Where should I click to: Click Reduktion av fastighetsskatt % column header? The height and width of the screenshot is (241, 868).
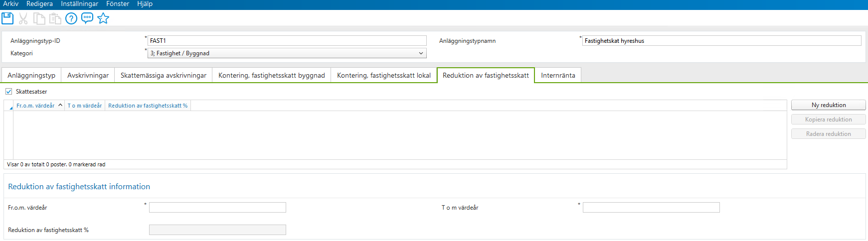coord(148,106)
